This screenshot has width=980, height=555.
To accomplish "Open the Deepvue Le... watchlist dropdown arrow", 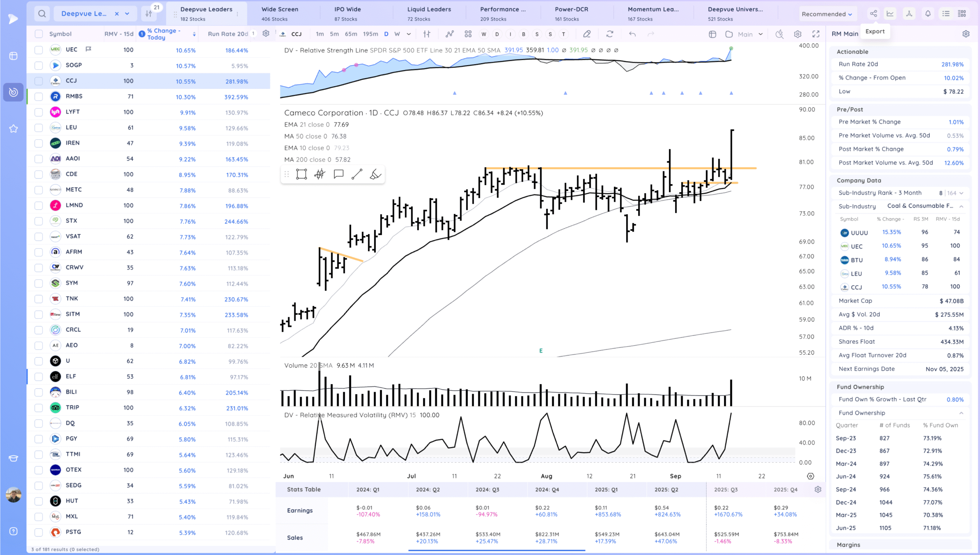I will coord(127,14).
